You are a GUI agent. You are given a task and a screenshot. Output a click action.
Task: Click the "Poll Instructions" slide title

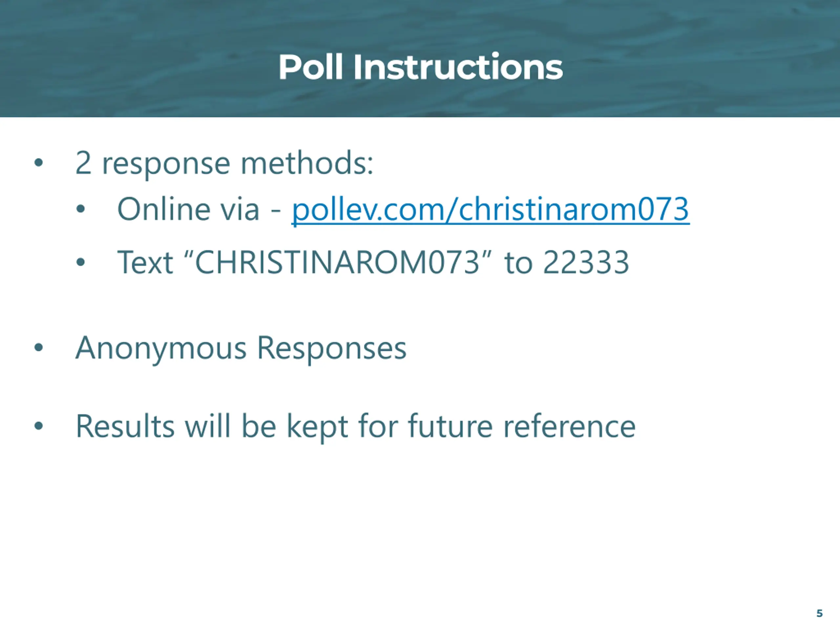(420, 67)
